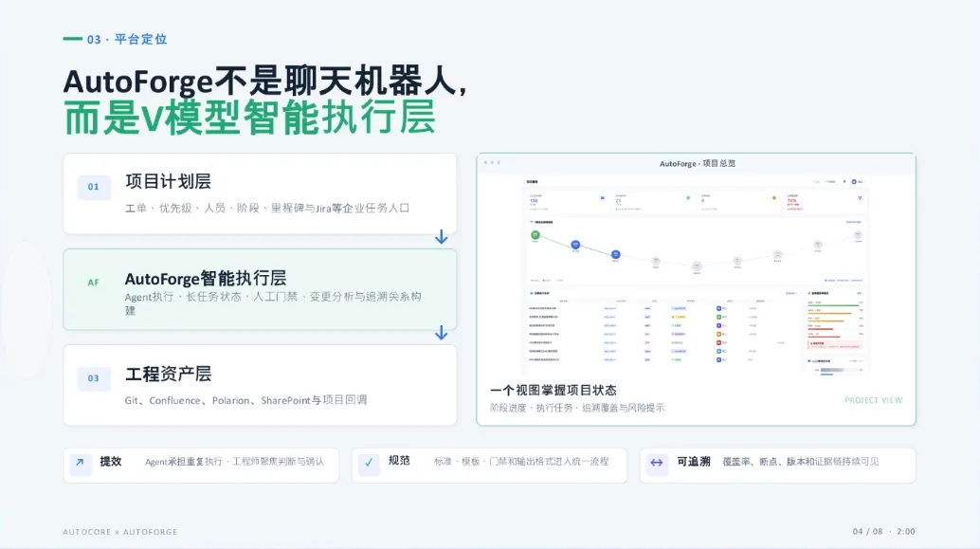Click the green first node on the V-curve
This screenshot has height=549, width=980.
tap(535, 235)
